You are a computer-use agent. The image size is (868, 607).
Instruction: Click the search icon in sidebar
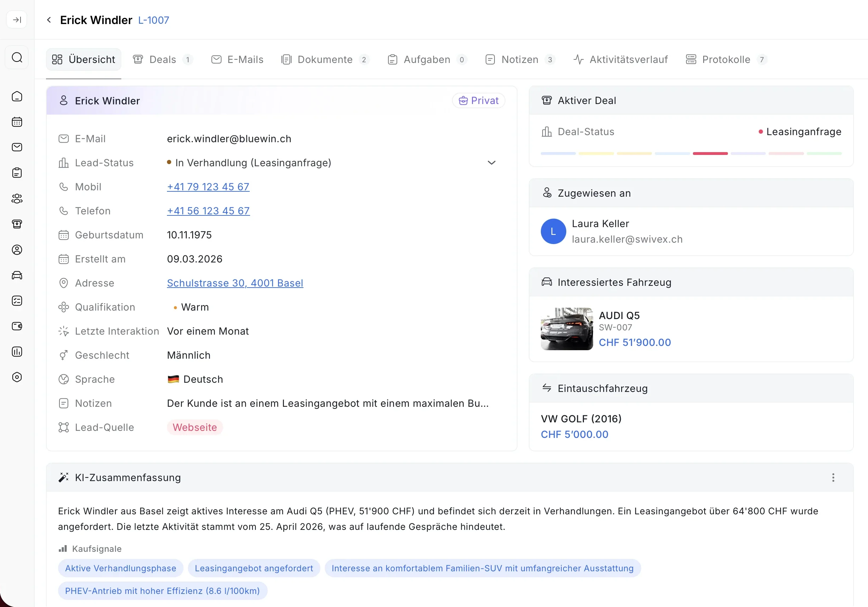pyautogui.click(x=17, y=57)
